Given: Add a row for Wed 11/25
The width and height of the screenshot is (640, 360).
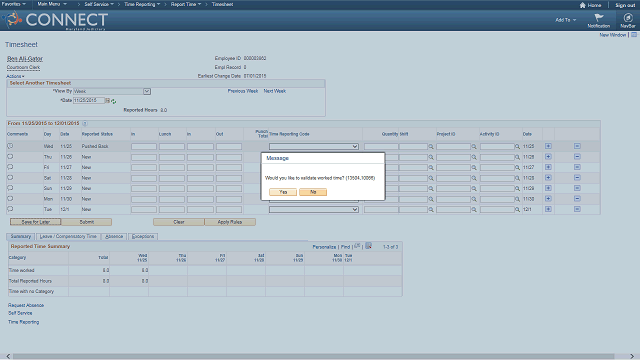Looking at the screenshot, I should click(x=548, y=146).
